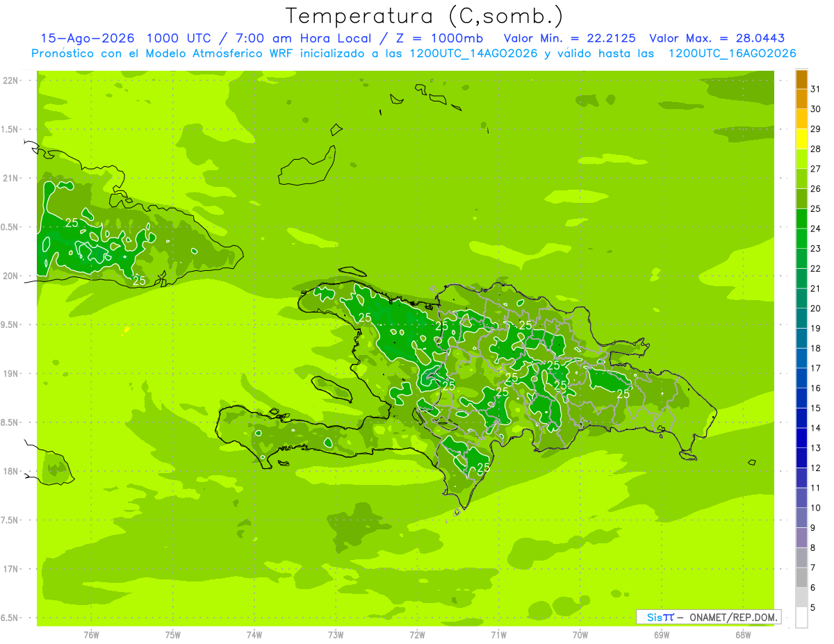Image resolution: width=834 pixels, height=644 pixels.
Task: Click the "20N" latitude label
Action: click(11, 276)
